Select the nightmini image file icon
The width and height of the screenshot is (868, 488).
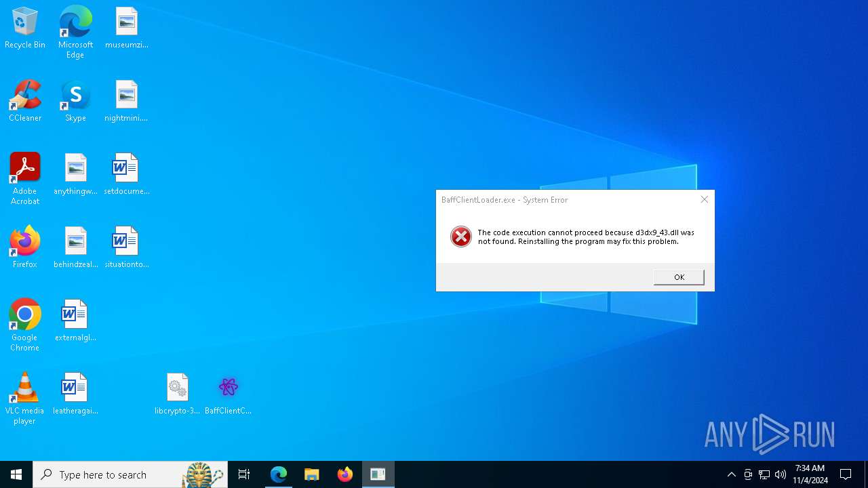(127, 102)
